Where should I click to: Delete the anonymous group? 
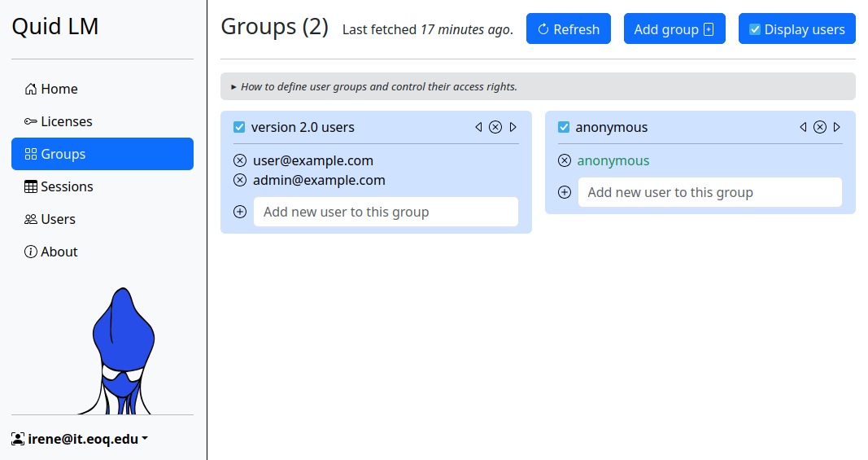coord(820,127)
